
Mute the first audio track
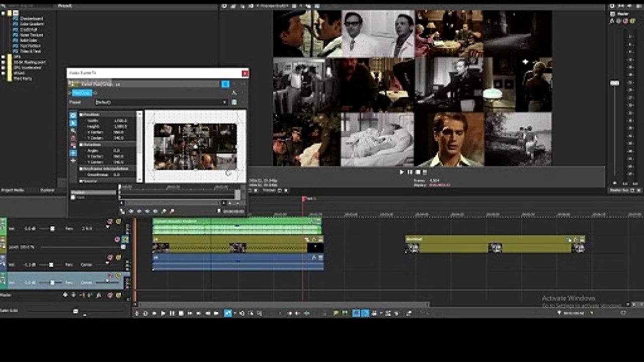(110, 221)
